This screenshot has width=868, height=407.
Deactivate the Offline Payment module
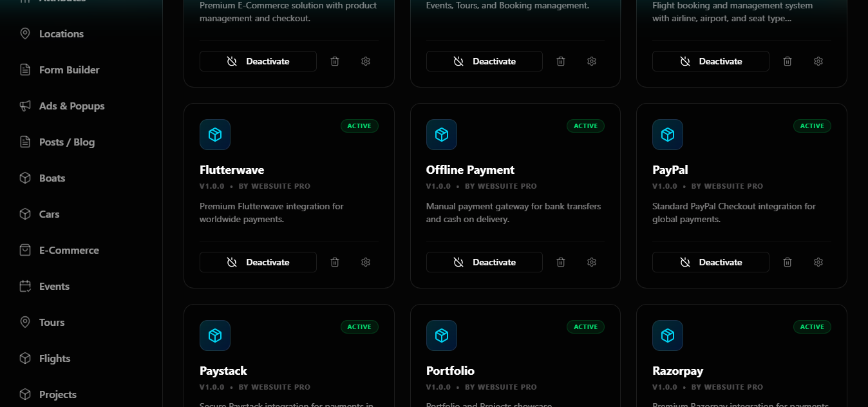coord(484,262)
